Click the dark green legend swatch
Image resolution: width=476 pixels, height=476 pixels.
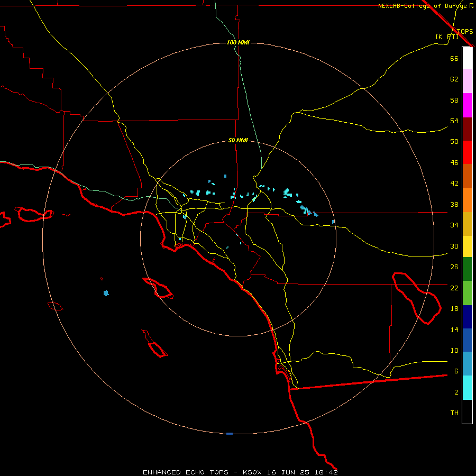click(x=467, y=269)
